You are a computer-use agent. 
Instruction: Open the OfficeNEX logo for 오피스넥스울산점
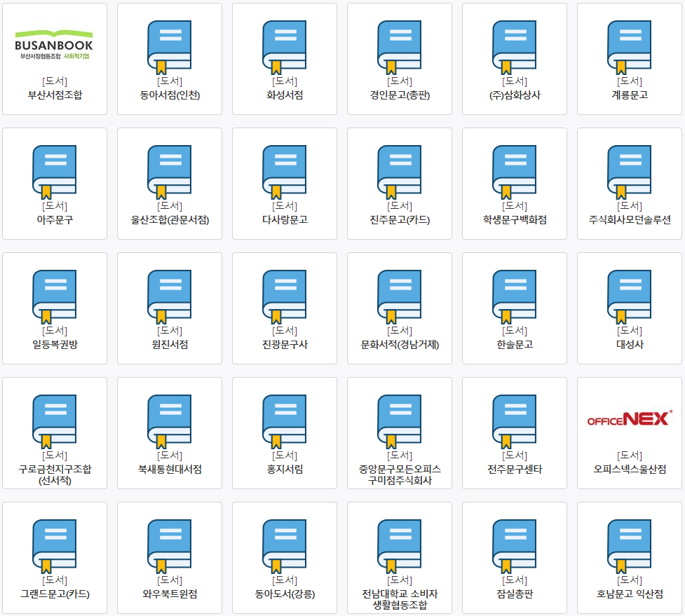coord(630,418)
